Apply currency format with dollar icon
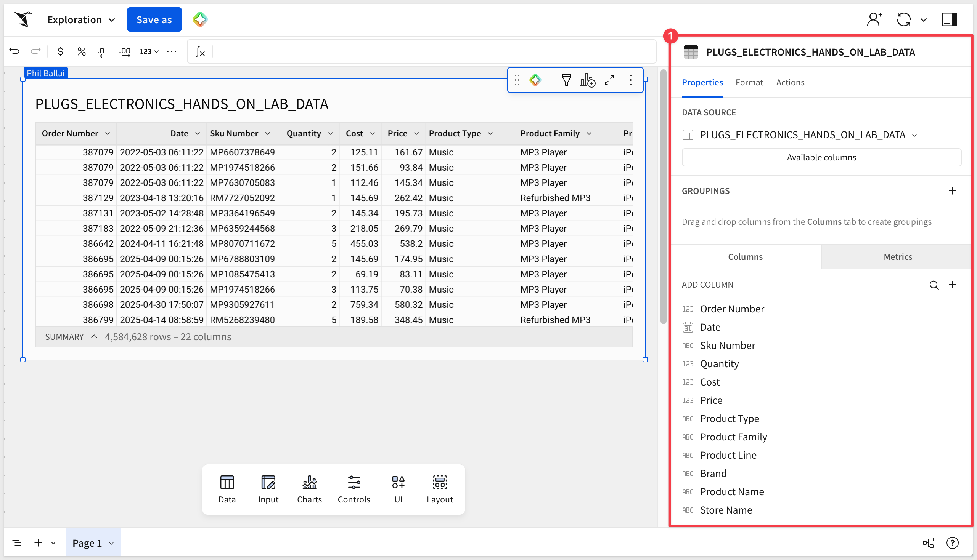Screen dimensions: 977x560 point(60,51)
